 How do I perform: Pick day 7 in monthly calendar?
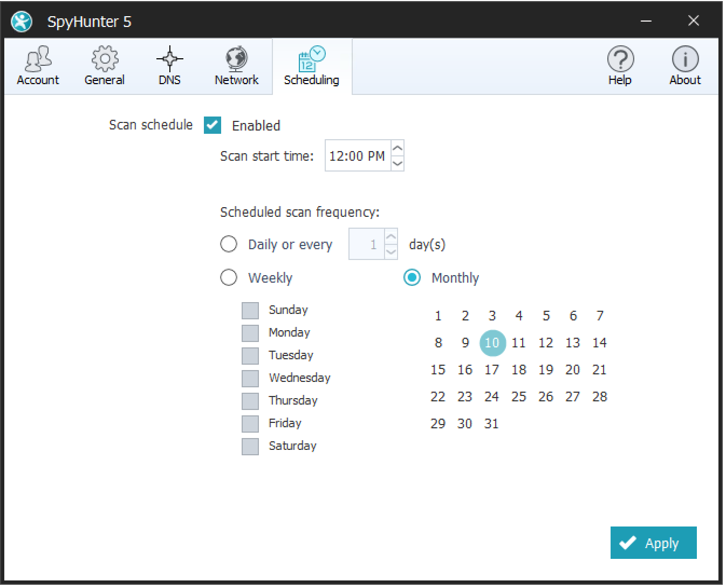pyautogui.click(x=600, y=316)
